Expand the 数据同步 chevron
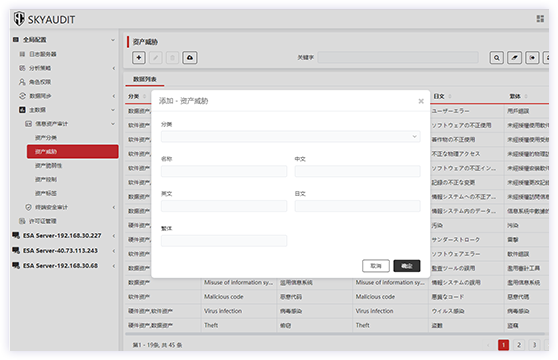558x360 pixels. [x=114, y=96]
